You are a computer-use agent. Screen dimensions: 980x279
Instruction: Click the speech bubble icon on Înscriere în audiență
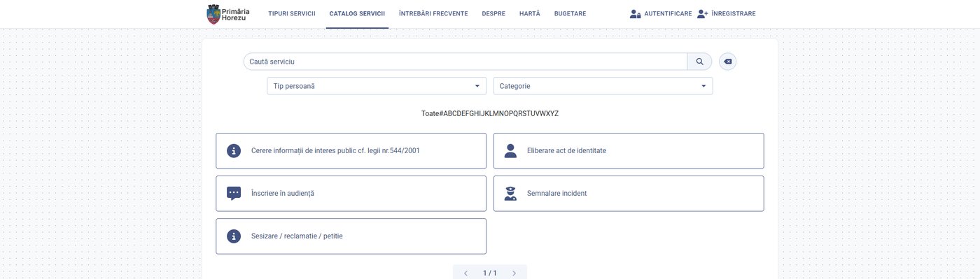234,194
